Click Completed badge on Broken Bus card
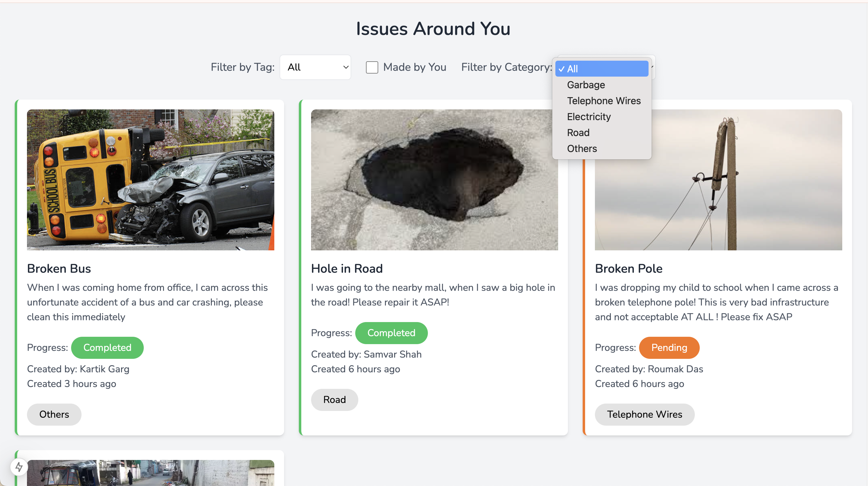868x486 pixels. click(107, 347)
